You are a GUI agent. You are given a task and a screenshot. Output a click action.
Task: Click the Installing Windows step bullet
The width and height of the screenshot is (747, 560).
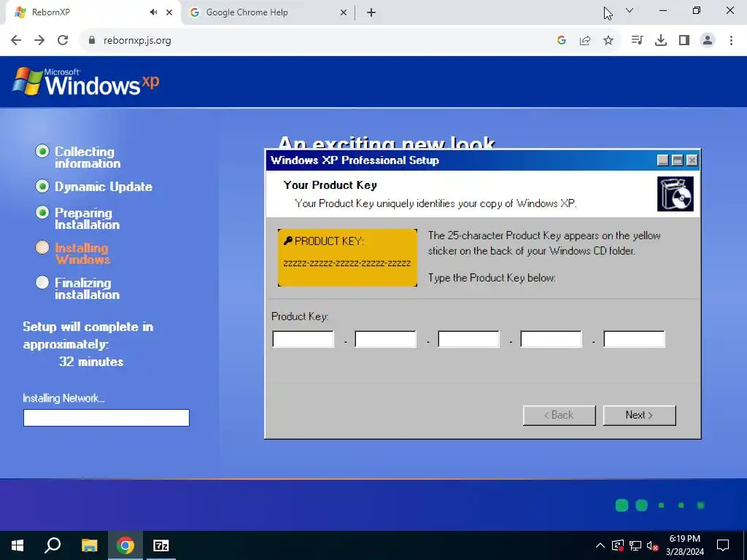point(42,248)
